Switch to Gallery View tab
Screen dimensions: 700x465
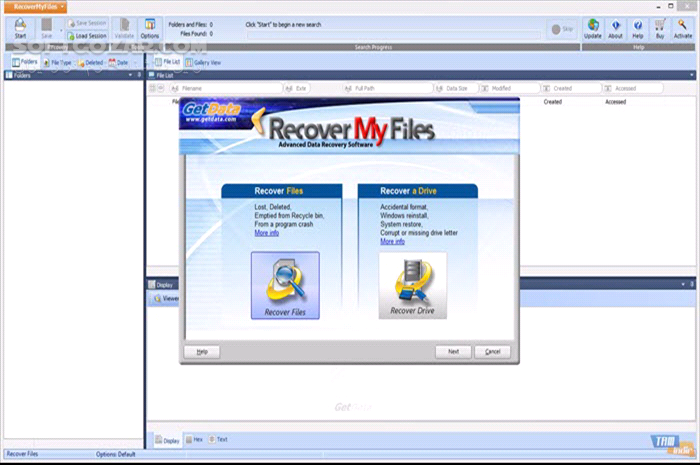[203, 62]
